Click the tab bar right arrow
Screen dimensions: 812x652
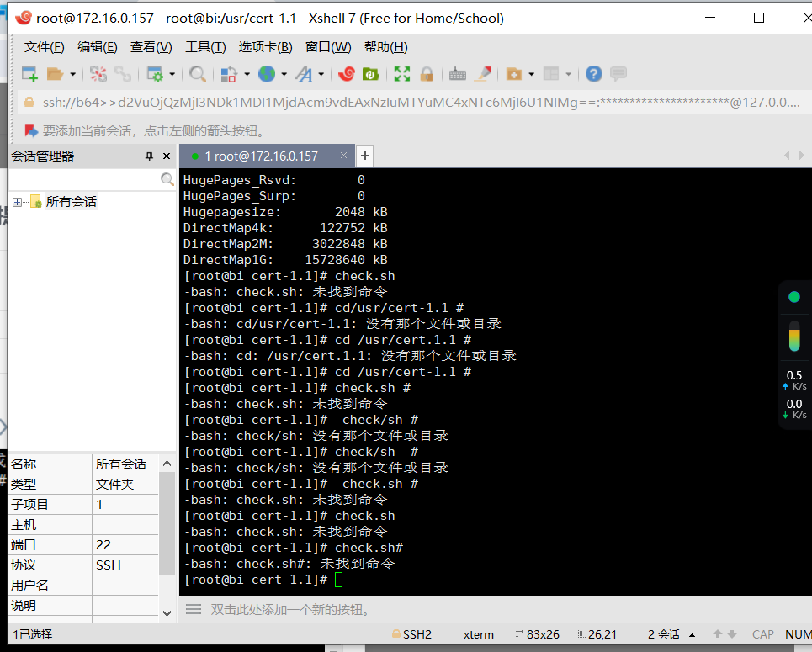pos(802,156)
